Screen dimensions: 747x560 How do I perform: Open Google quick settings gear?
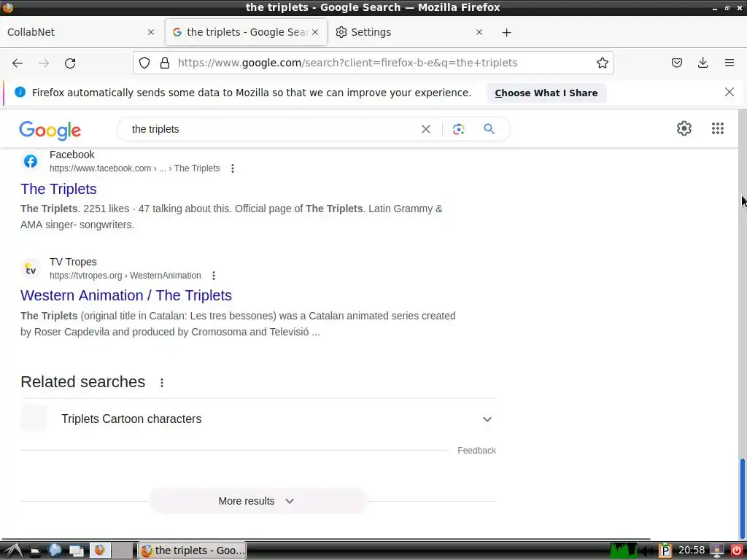[x=684, y=128]
